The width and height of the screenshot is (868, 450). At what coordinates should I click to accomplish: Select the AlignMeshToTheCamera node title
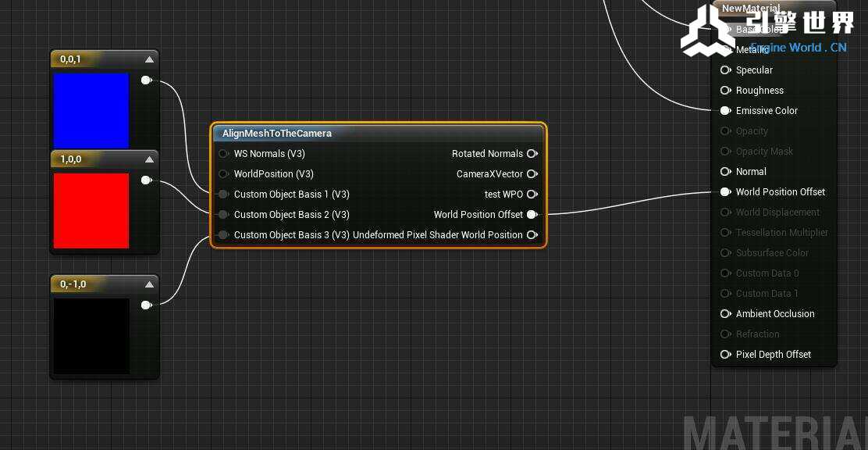[277, 134]
